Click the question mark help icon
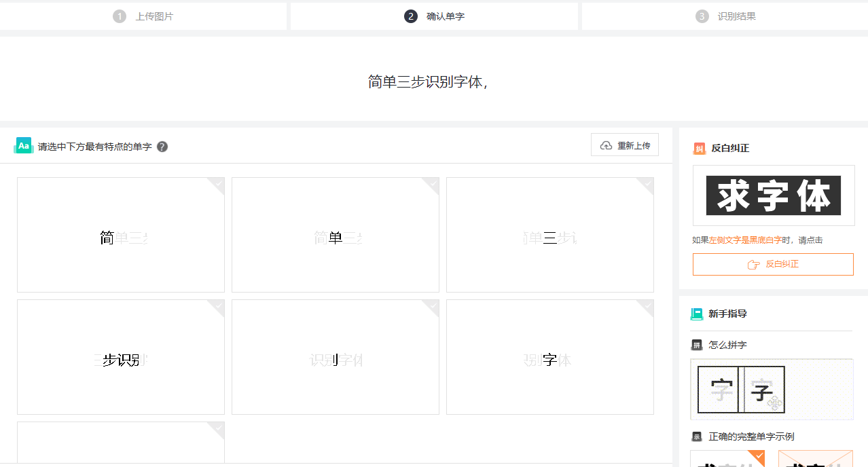The image size is (868, 467). click(x=162, y=147)
